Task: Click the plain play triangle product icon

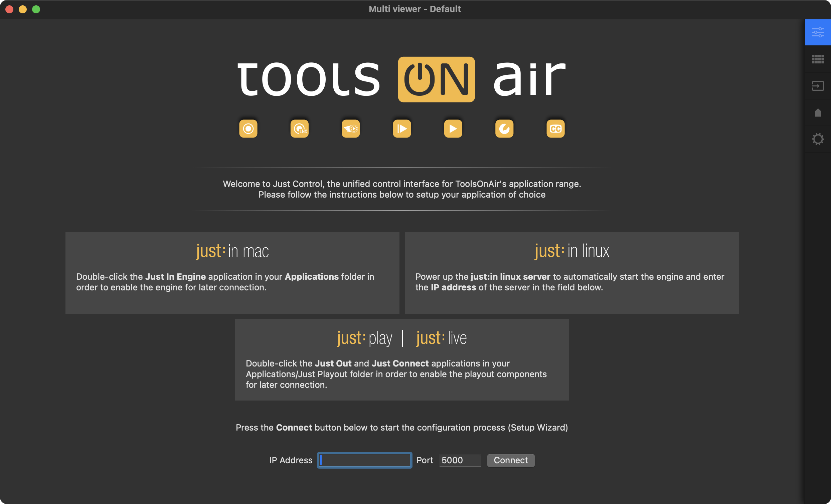Action: [453, 129]
